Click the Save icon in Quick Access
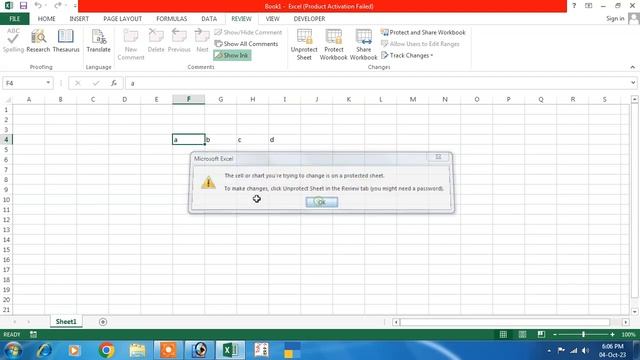This screenshot has height=360, width=640. (x=23, y=6)
